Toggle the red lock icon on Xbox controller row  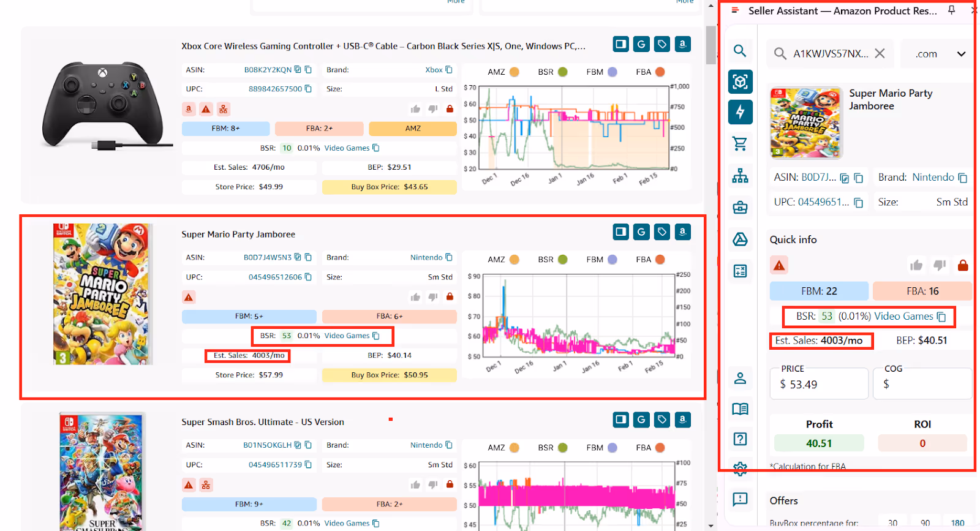coord(450,108)
